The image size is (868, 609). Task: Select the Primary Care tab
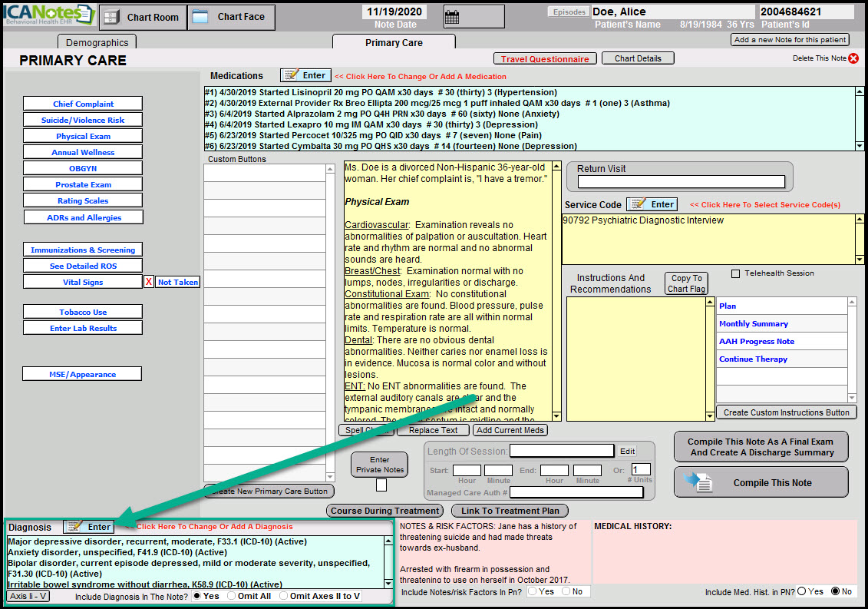[x=394, y=43]
